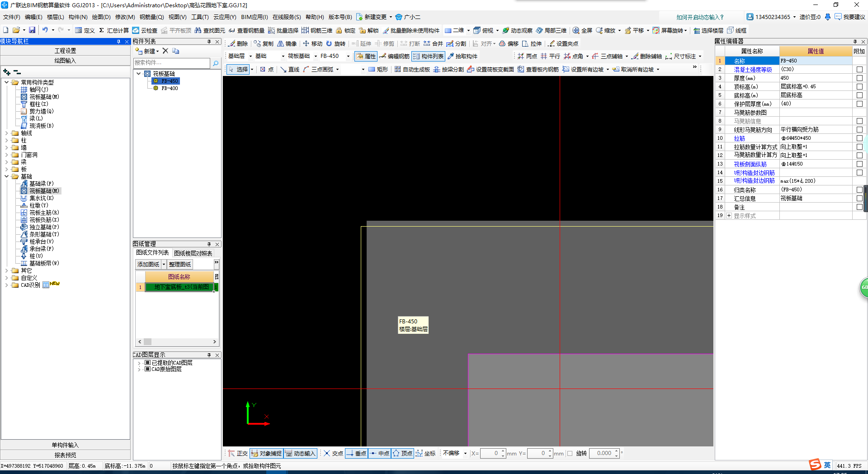The width and height of the screenshot is (868, 474).
Task: Click the 报表预览 button
Action: tap(66, 455)
